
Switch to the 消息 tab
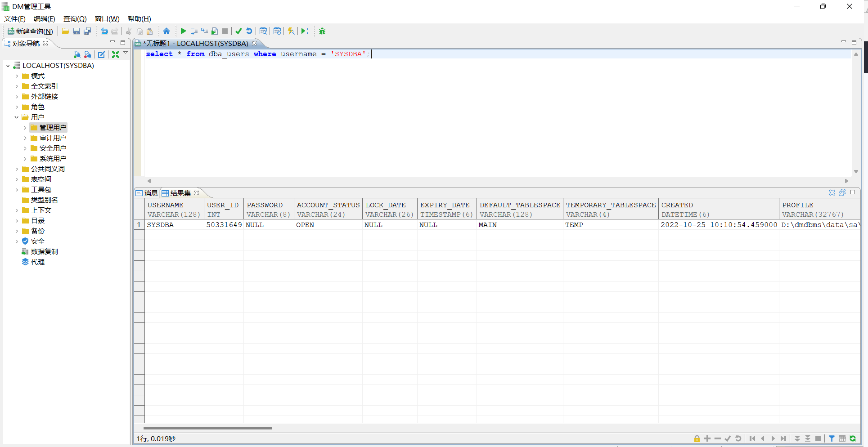tap(147, 193)
